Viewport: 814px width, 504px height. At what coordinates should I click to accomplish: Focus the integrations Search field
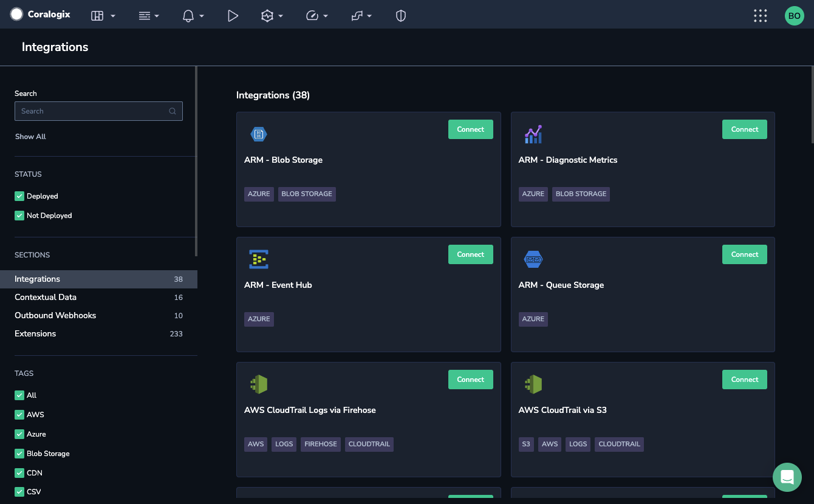98,111
